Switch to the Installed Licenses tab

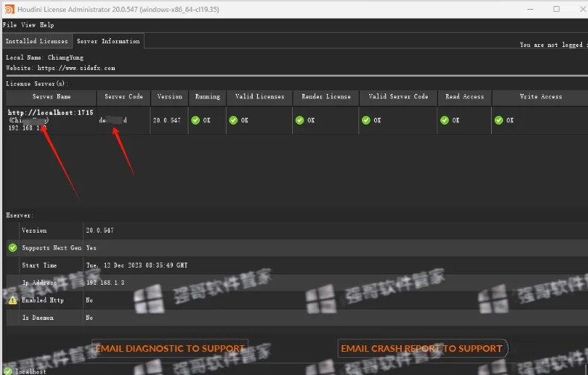click(x=37, y=41)
